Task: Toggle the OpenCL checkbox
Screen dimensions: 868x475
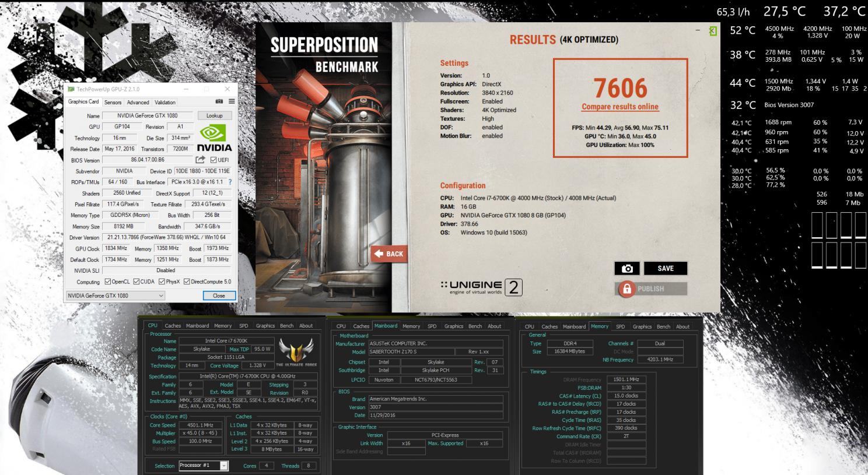Action: (107, 282)
